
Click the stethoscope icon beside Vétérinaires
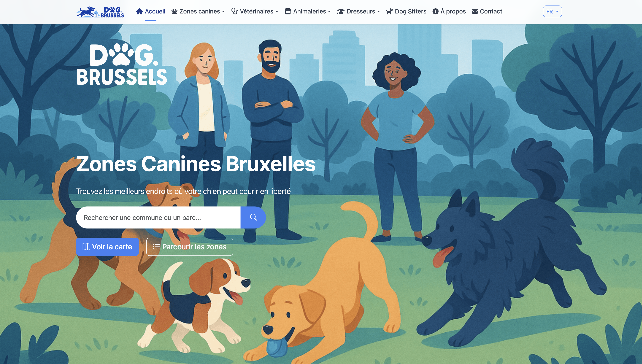click(x=234, y=12)
